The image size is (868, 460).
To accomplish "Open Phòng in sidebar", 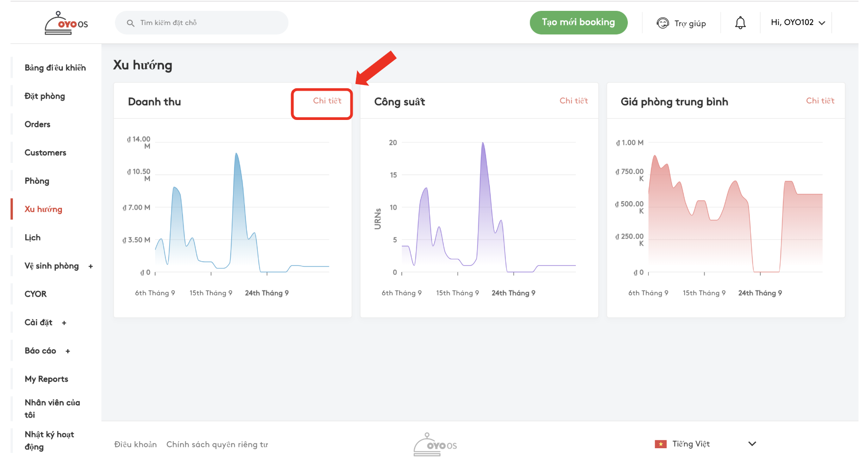I will tap(37, 181).
